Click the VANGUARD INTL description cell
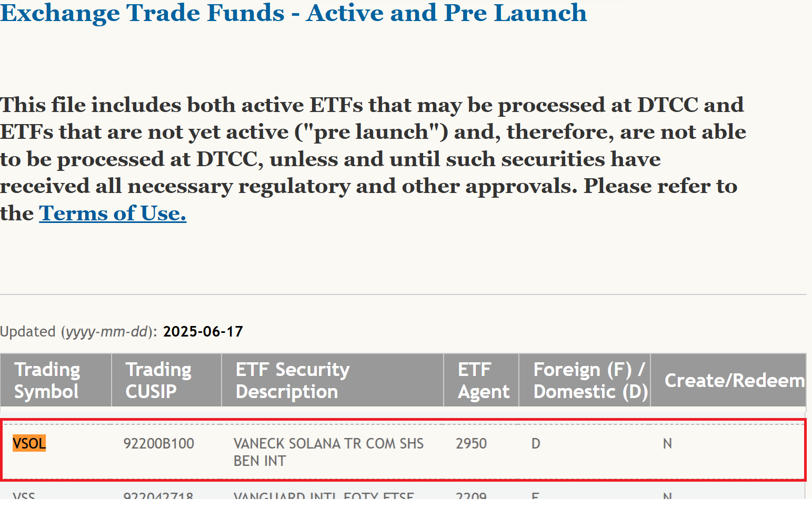This screenshot has width=812, height=509. pyautogui.click(x=324, y=495)
